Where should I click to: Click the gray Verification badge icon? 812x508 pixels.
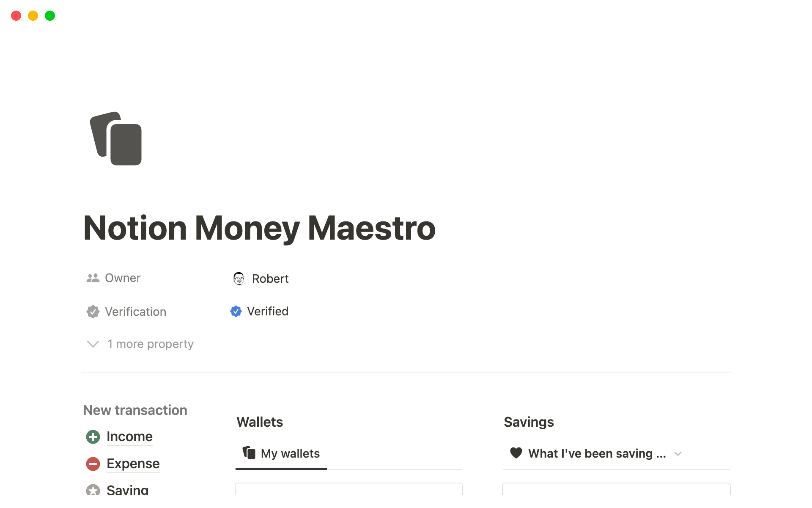click(x=93, y=312)
